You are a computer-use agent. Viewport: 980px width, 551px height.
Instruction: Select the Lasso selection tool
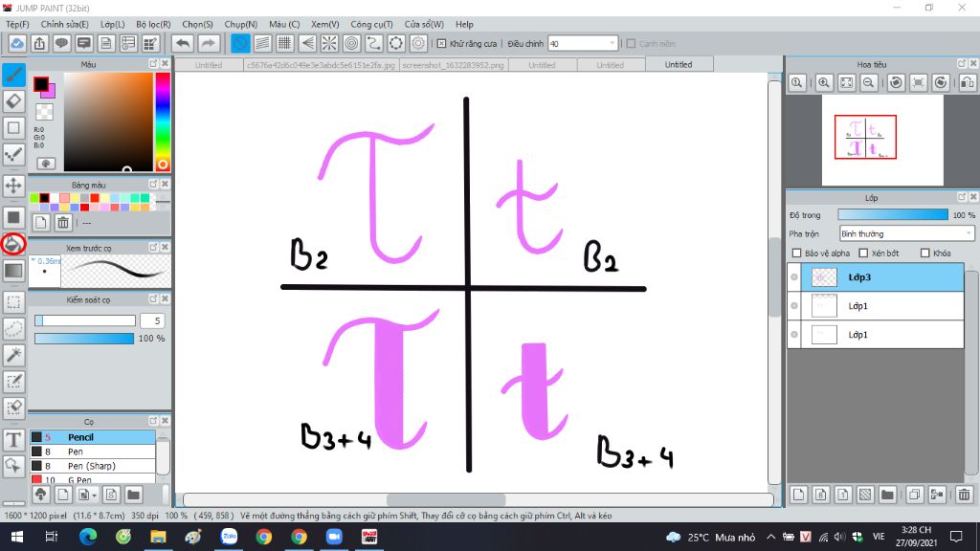13,329
